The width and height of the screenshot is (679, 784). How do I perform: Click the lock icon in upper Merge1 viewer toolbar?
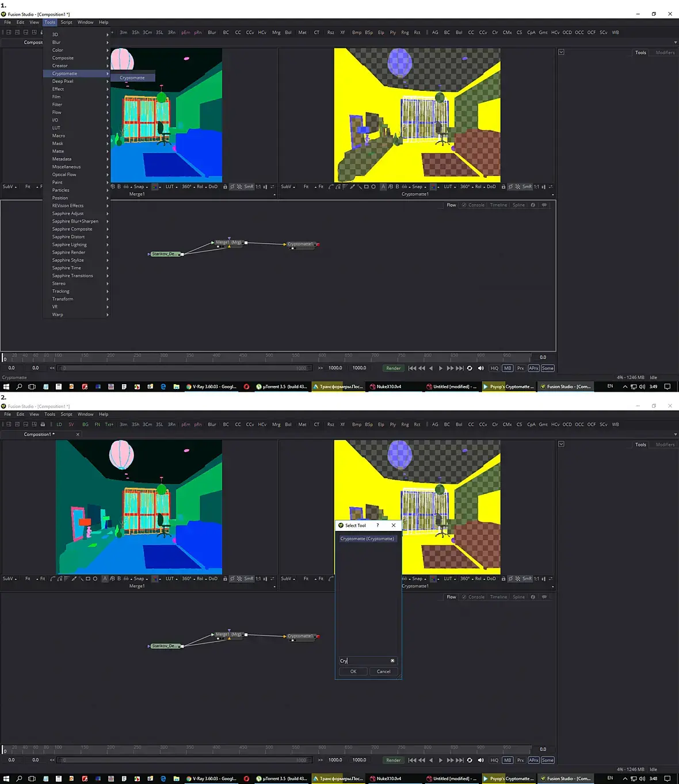[225, 186]
